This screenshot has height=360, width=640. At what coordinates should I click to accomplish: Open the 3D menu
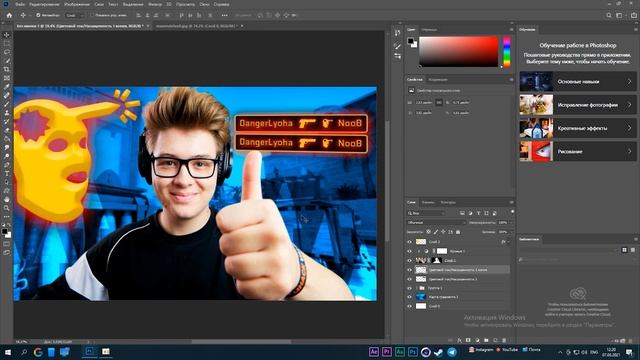[x=169, y=4]
